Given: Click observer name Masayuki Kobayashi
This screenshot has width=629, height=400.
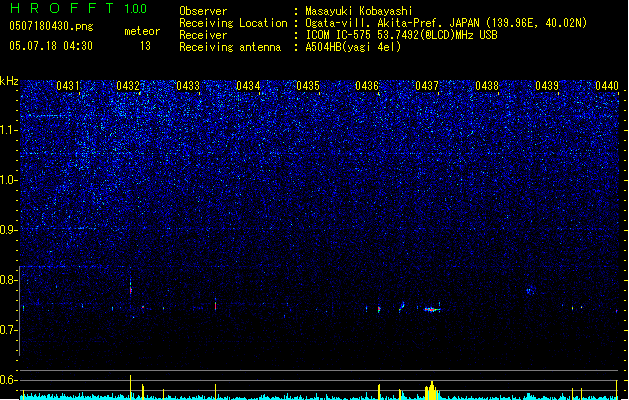Looking at the screenshot, I should coord(359,11).
